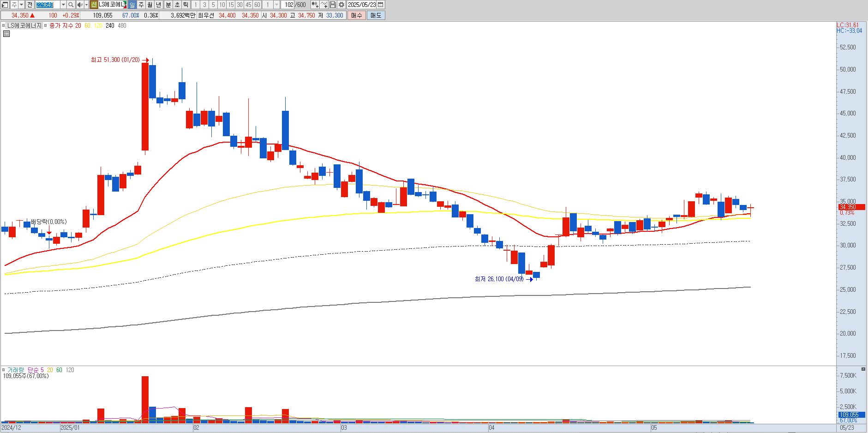Save chart with the floppy disk icon
This screenshot has height=433, width=868.
[332, 5]
